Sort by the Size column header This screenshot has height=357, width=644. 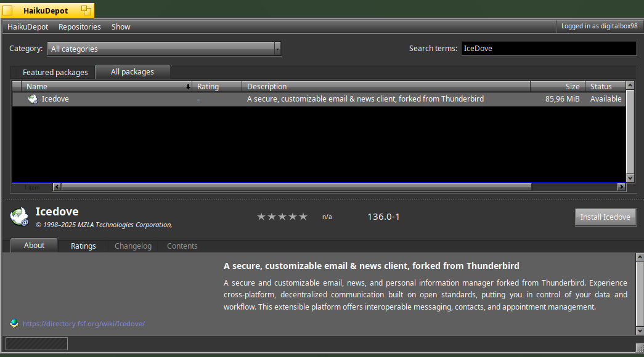[558, 87]
